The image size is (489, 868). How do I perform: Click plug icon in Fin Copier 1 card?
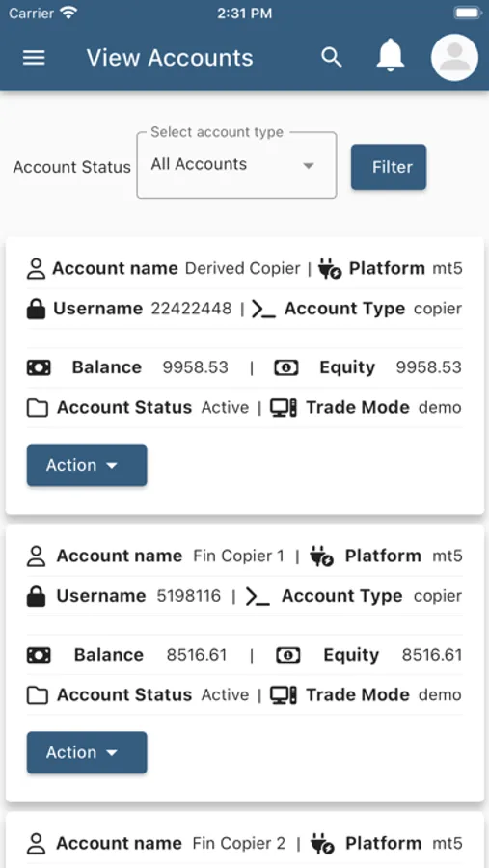(x=322, y=556)
